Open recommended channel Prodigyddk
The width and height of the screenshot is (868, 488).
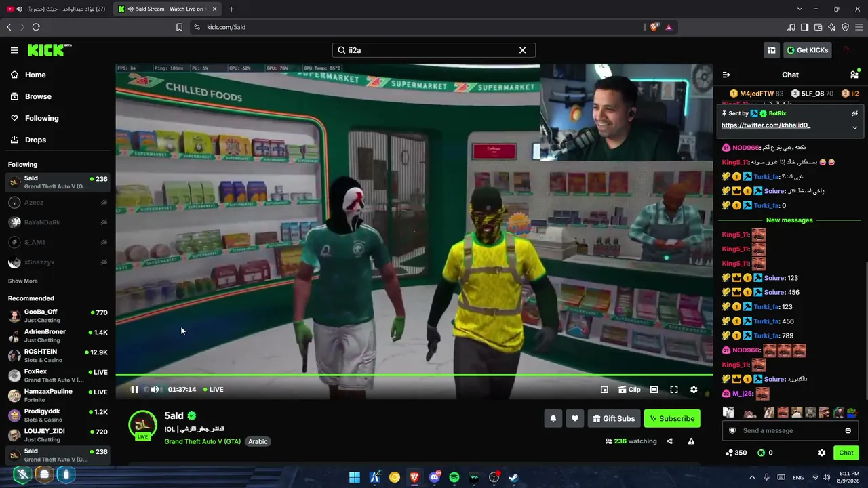click(x=58, y=415)
